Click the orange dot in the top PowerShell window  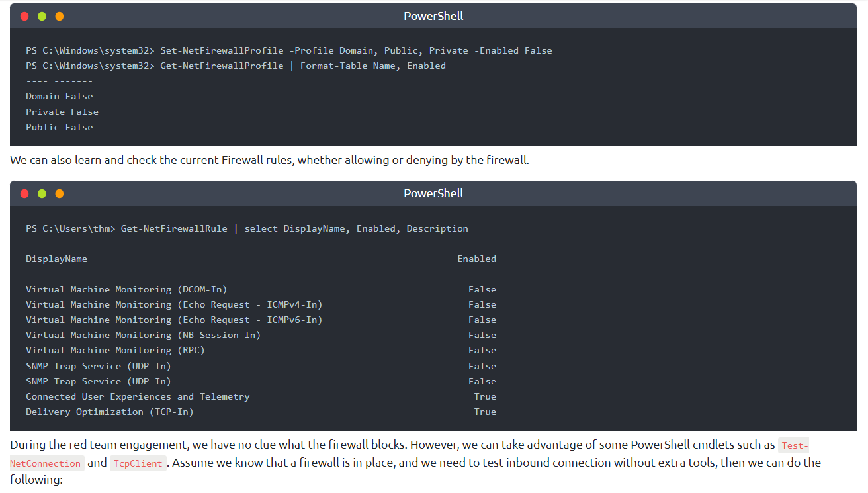click(x=60, y=16)
